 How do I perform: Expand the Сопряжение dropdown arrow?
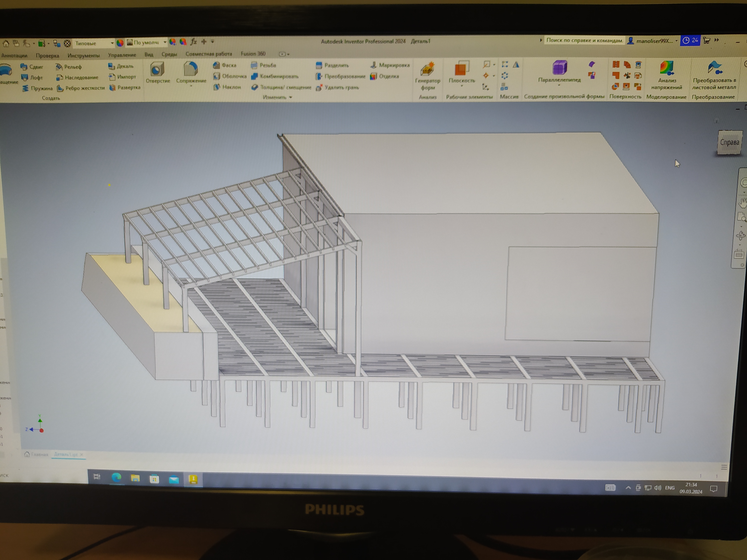[x=191, y=86]
